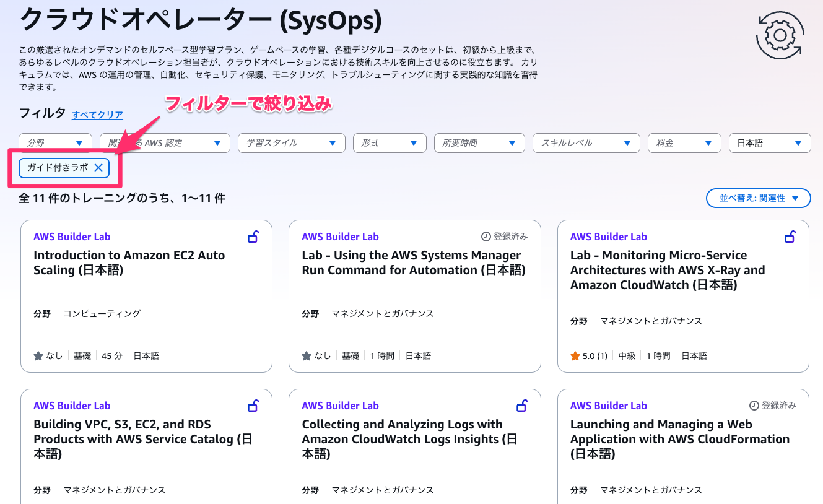Open the 並べ替え: 関連性 sort dropdown
Screen dimensions: 823x504
(x=758, y=198)
